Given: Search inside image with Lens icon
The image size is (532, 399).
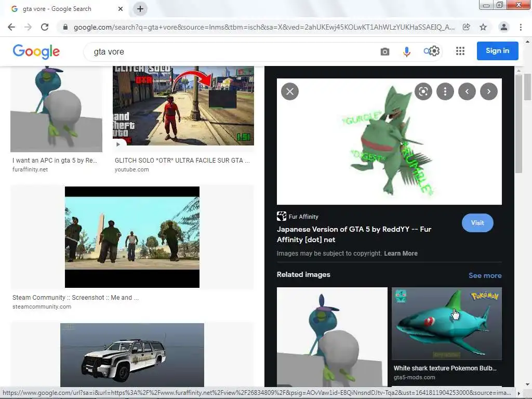Looking at the screenshot, I should [423, 91].
